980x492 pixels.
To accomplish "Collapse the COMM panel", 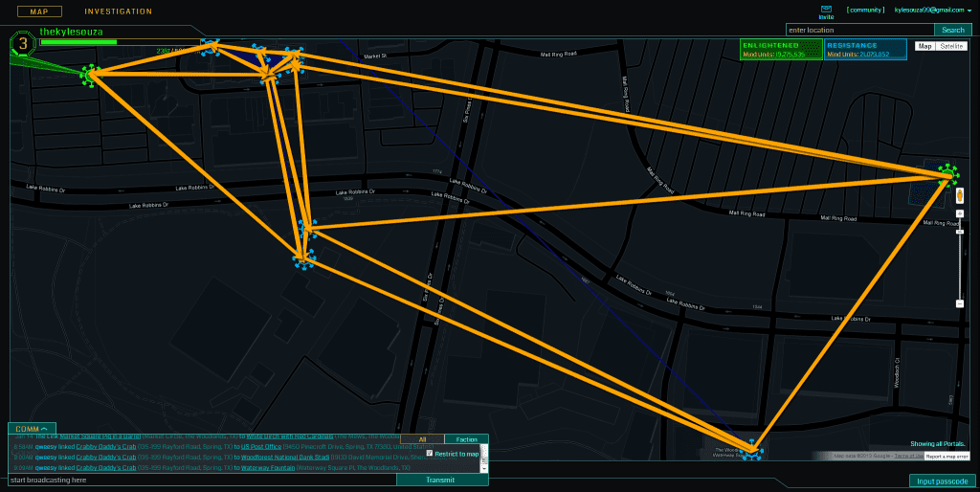I will [32, 429].
